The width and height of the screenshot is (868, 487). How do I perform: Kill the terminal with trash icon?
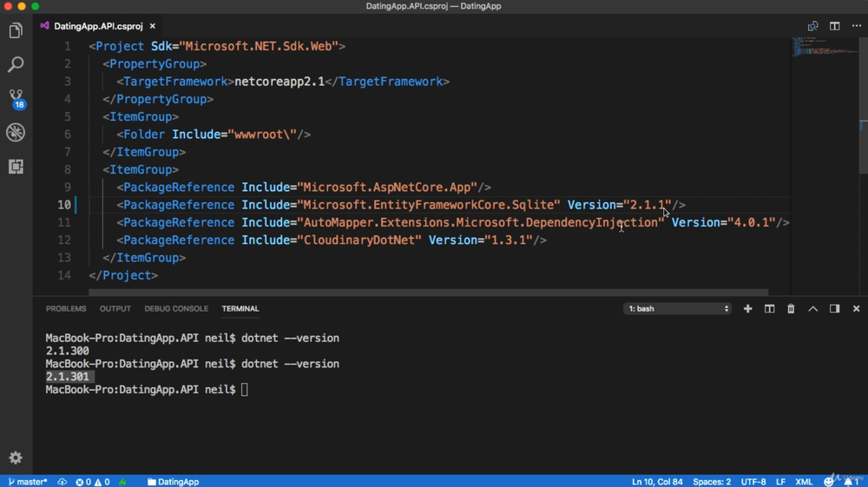click(x=791, y=309)
